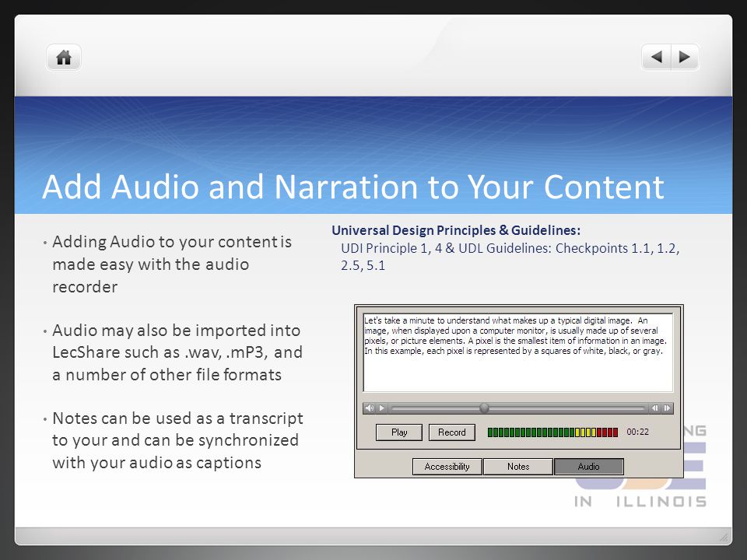Mute the audio player speaker icon
This screenshot has height=560, width=747.
[369, 408]
